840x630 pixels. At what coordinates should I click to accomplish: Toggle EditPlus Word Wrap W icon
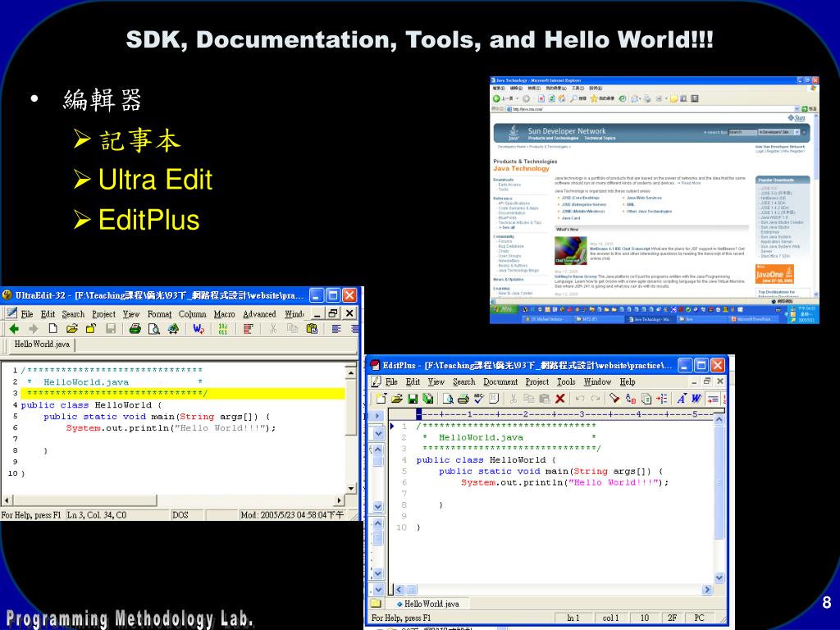(696, 398)
